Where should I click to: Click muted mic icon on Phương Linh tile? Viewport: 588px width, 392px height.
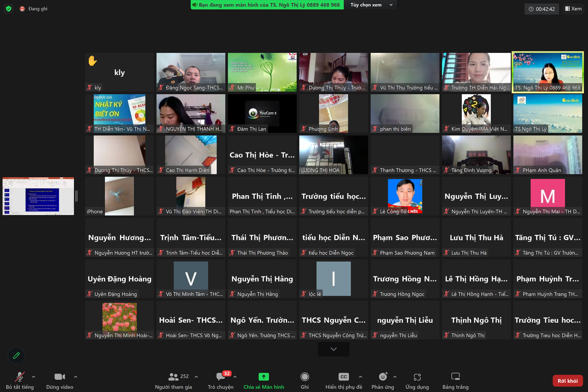click(303, 129)
